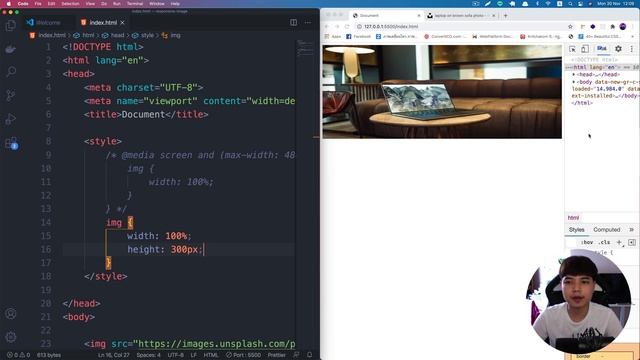640x360 pixels.
Task: Open the Run and Debug view
Action: tap(11, 119)
